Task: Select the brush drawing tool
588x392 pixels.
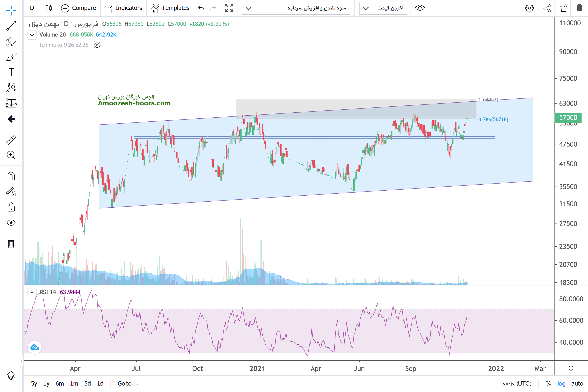Action: tap(11, 57)
